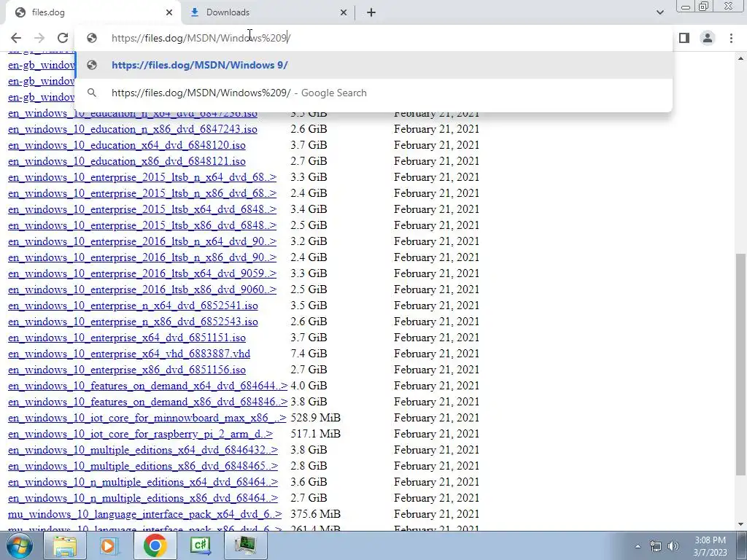Open enterprise_2015_ltsb_n_x64 link
This screenshot has height=560, width=747.
[142, 177]
